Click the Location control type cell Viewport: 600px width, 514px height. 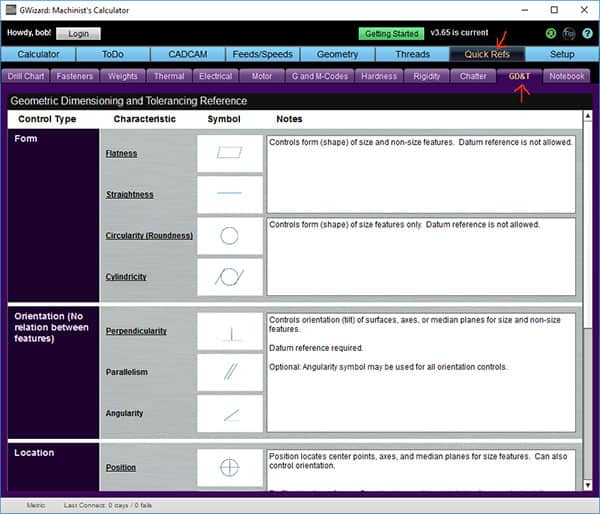click(53, 467)
